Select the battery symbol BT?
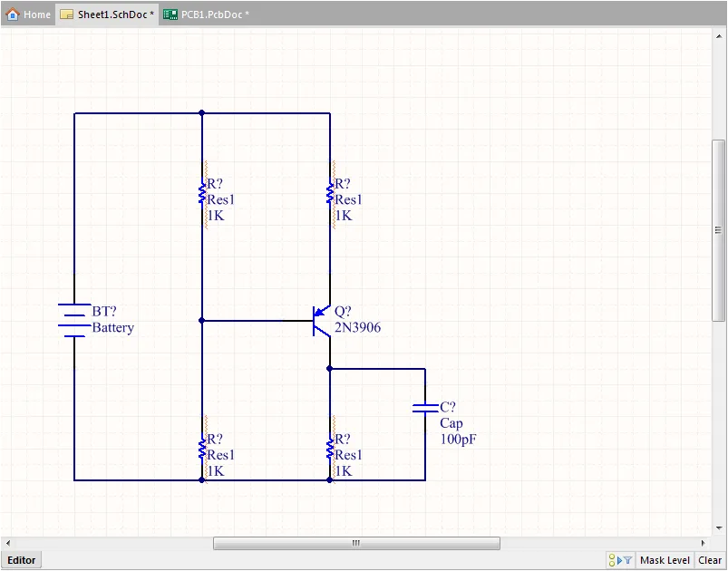 [74, 320]
